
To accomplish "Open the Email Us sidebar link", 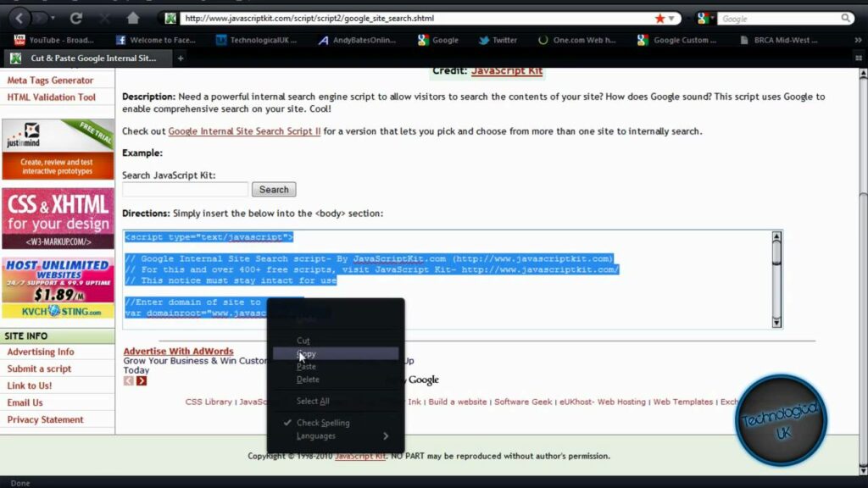I will click(25, 402).
